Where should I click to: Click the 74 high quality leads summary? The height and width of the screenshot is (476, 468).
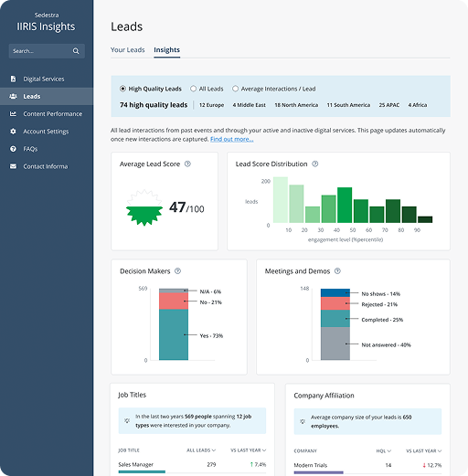(154, 105)
